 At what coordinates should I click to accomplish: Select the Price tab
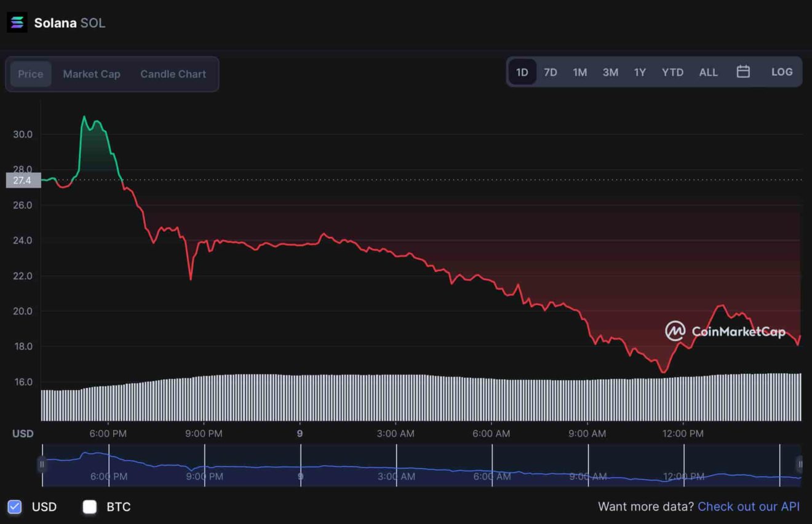(31, 74)
